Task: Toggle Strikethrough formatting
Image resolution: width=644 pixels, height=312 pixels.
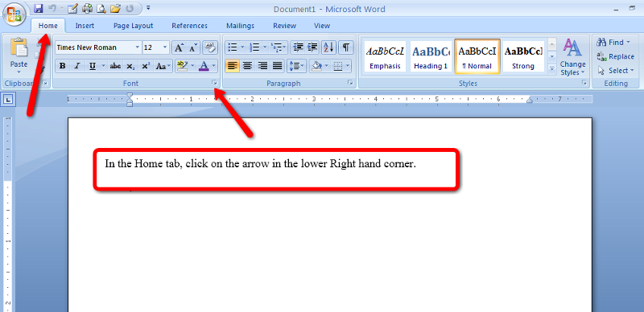Action: point(115,66)
